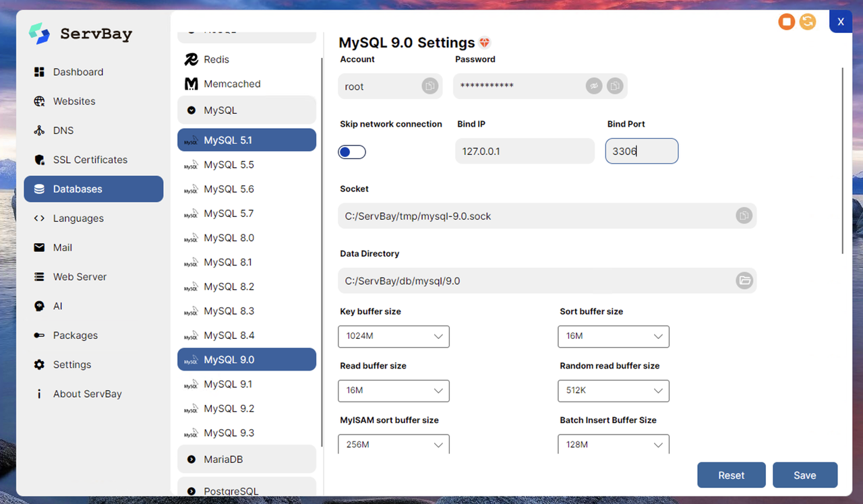The height and width of the screenshot is (504, 863).
Task: Click the AI head icon
Action: click(x=39, y=306)
